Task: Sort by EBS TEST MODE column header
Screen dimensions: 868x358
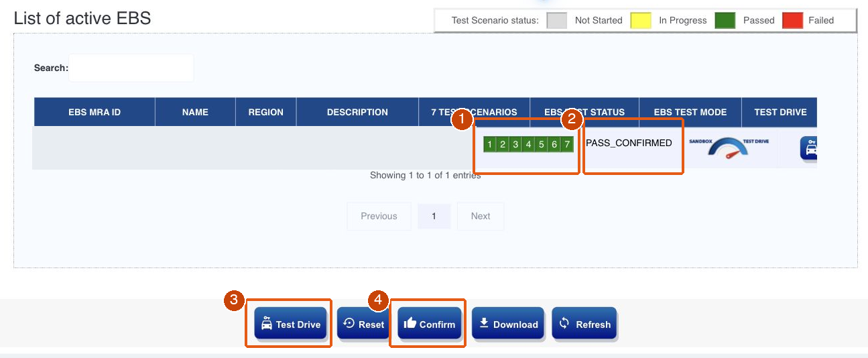Action: [x=690, y=112]
